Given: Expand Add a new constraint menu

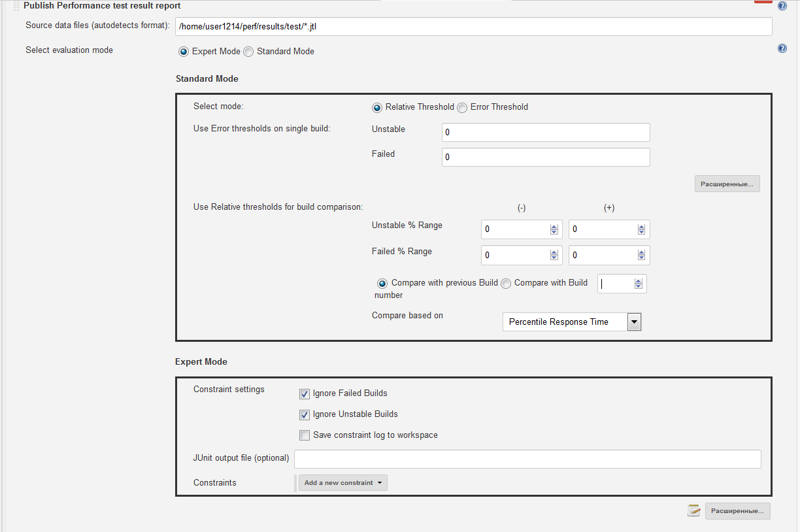Looking at the screenshot, I should tap(343, 483).
